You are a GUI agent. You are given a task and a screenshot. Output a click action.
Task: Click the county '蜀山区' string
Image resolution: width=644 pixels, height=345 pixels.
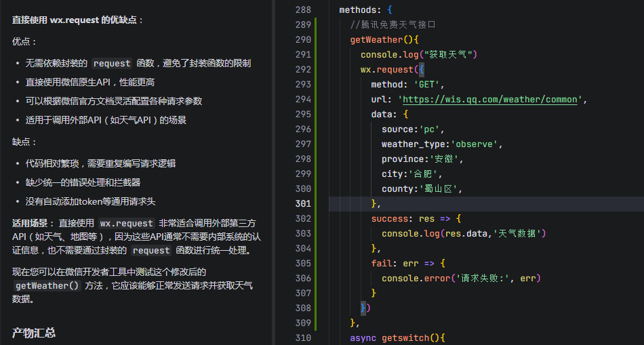pyautogui.click(x=440, y=189)
